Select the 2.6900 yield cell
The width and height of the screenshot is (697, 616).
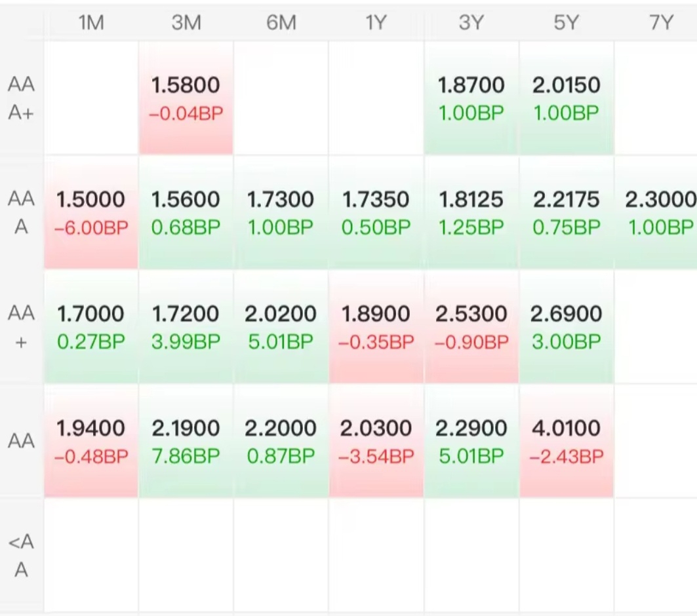[567, 327]
